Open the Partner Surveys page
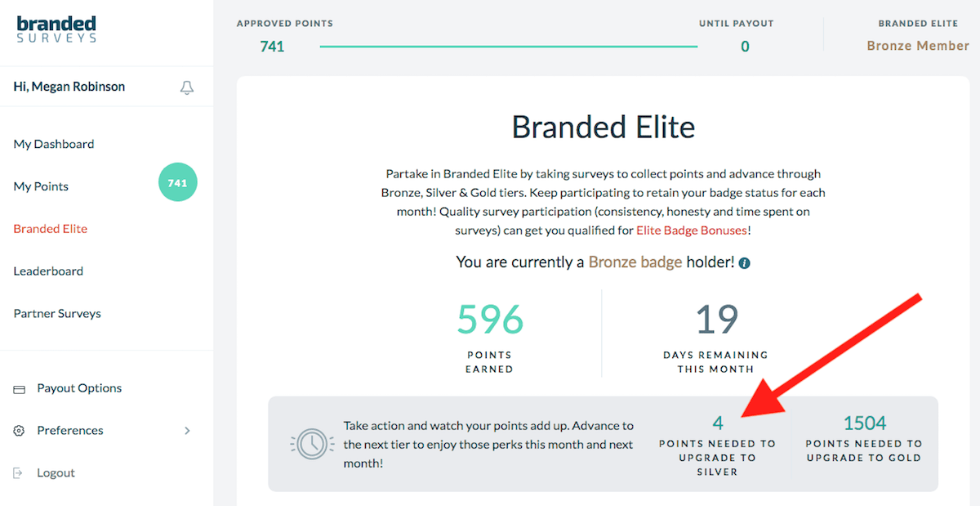 (56, 313)
